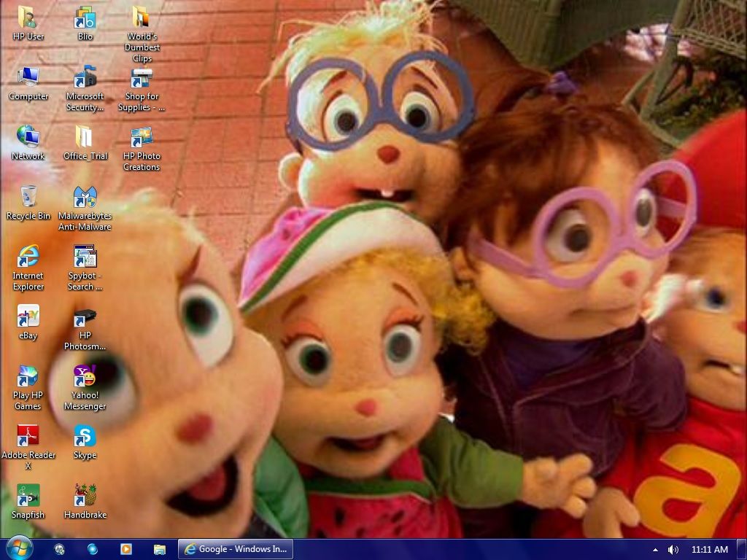The height and width of the screenshot is (560, 747).
Task: Switch to Google - Windows Internet Explorer window
Action: pyautogui.click(x=236, y=549)
